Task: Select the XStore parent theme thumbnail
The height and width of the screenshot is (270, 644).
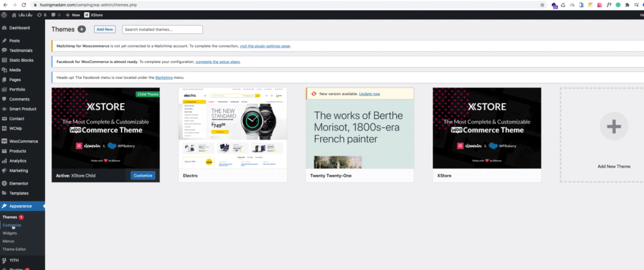Action: pyautogui.click(x=487, y=128)
